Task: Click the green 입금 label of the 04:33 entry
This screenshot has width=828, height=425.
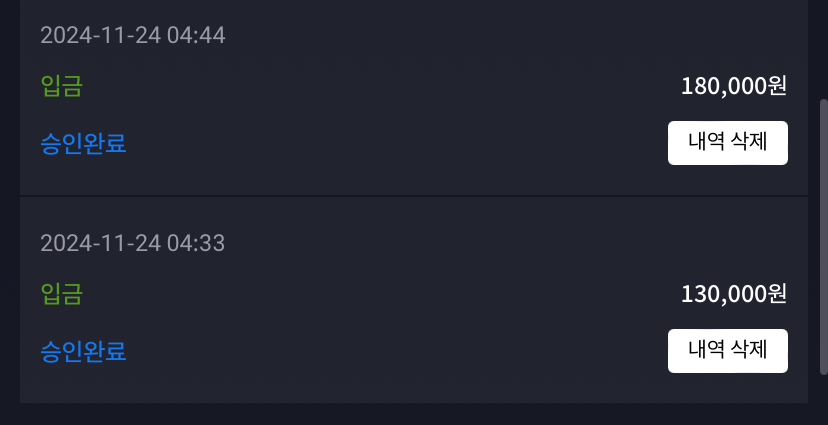Action: click(x=61, y=294)
